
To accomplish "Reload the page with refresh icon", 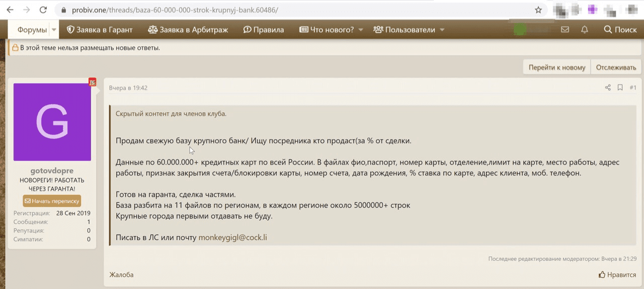I will point(43,10).
